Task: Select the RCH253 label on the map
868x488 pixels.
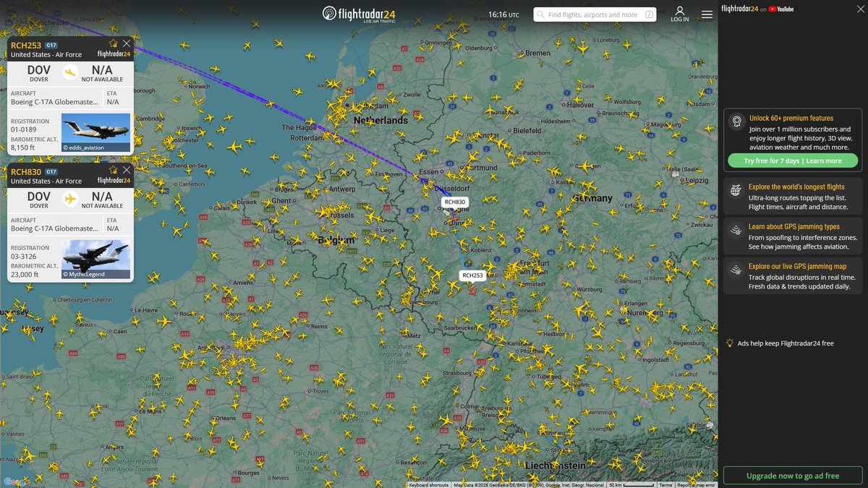Action: point(473,275)
